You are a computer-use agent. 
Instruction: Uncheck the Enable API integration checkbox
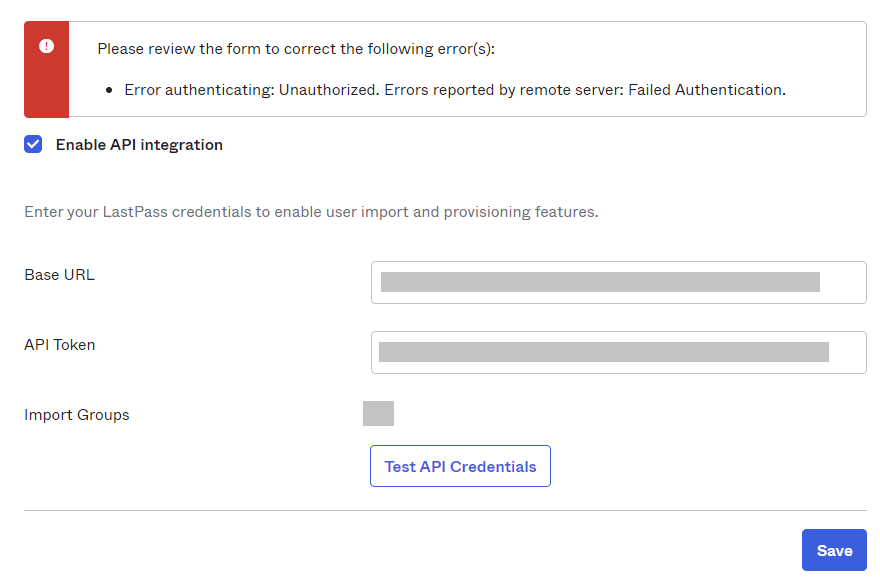[x=34, y=144]
